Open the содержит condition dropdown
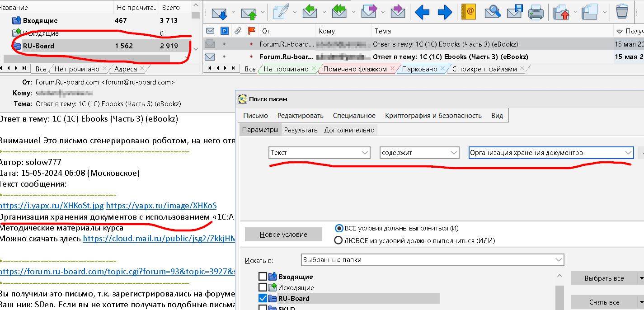Viewport: 644px width, 310px height. pos(419,153)
